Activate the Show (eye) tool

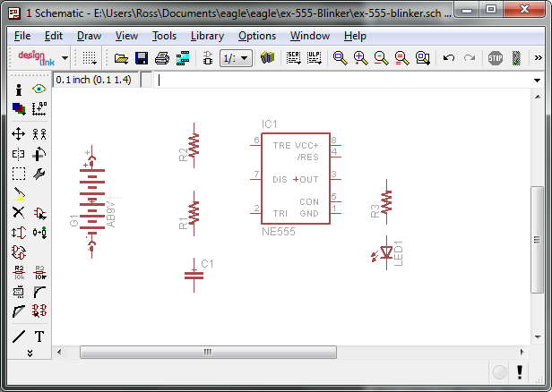39,89
